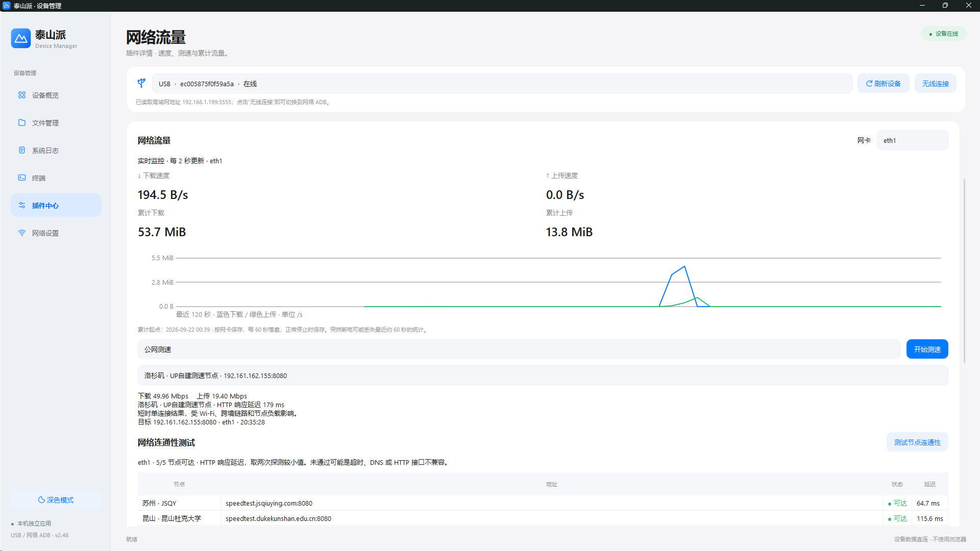Screen dimensions: 980x551
Task: Open 系统日志 document icon in sidebar
Action: (x=22, y=150)
